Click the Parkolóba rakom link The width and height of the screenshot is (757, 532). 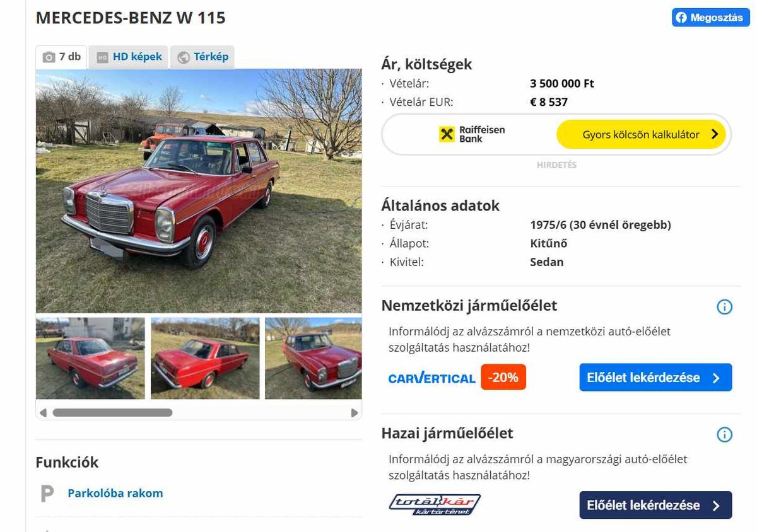pos(115,493)
